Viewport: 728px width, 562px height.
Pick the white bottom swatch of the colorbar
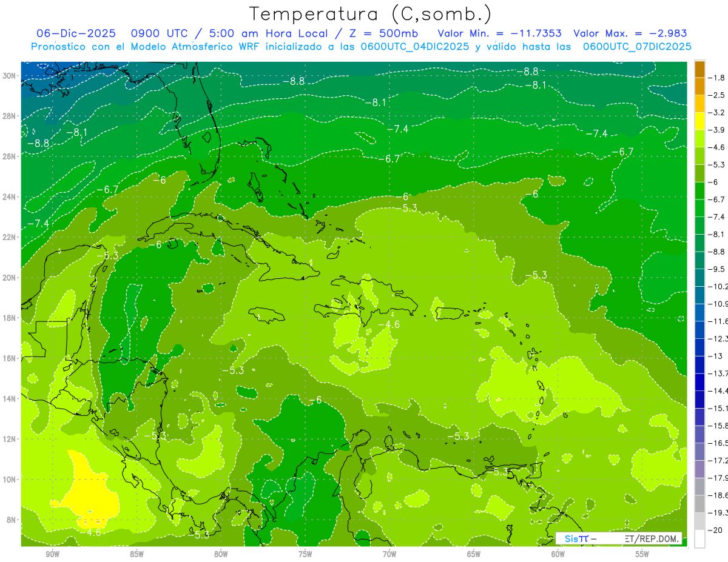coord(699,538)
